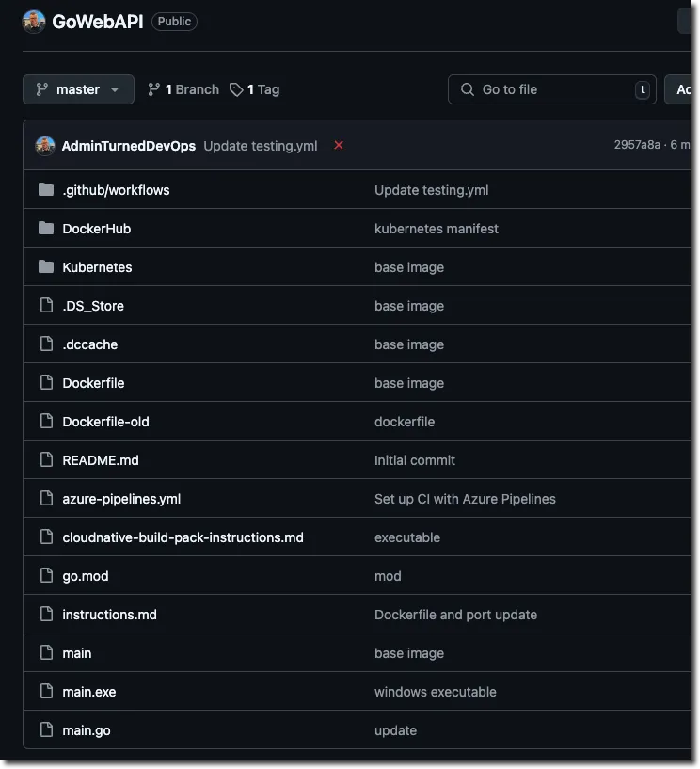Open the master branch dropdown

[78, 89]
